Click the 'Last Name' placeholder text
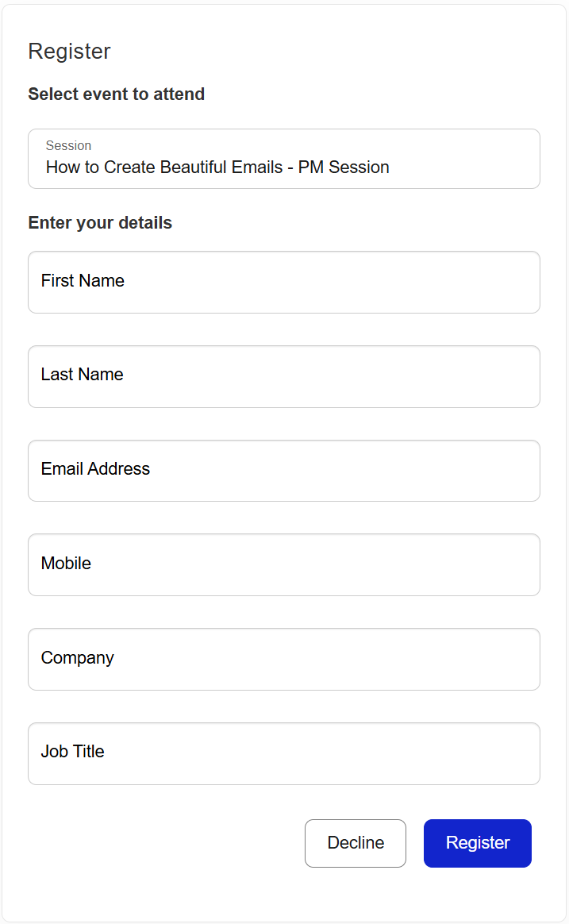 point(83,375)
